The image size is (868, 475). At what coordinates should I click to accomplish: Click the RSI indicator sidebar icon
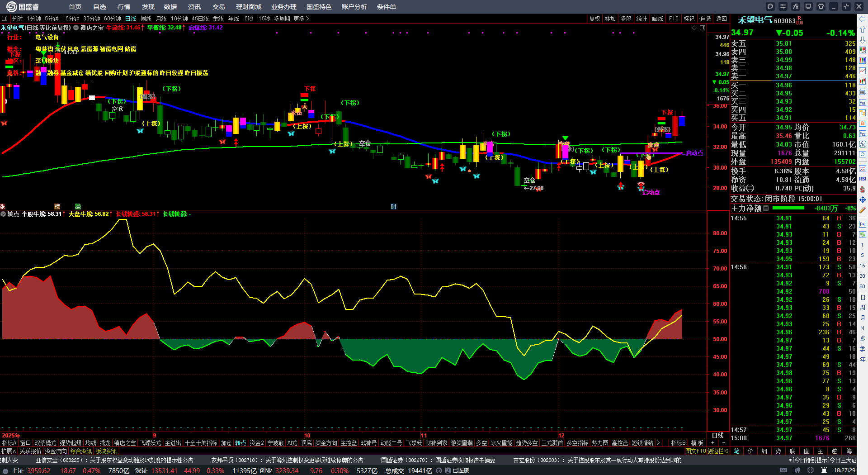[863, 179]
